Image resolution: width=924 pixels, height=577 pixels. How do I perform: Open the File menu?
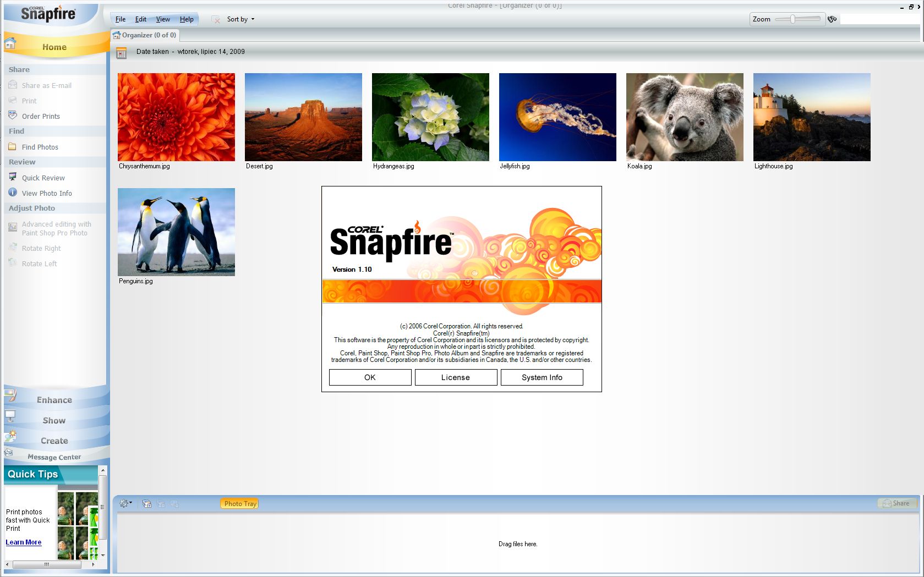pyautogui.click(x=121, y=19)
